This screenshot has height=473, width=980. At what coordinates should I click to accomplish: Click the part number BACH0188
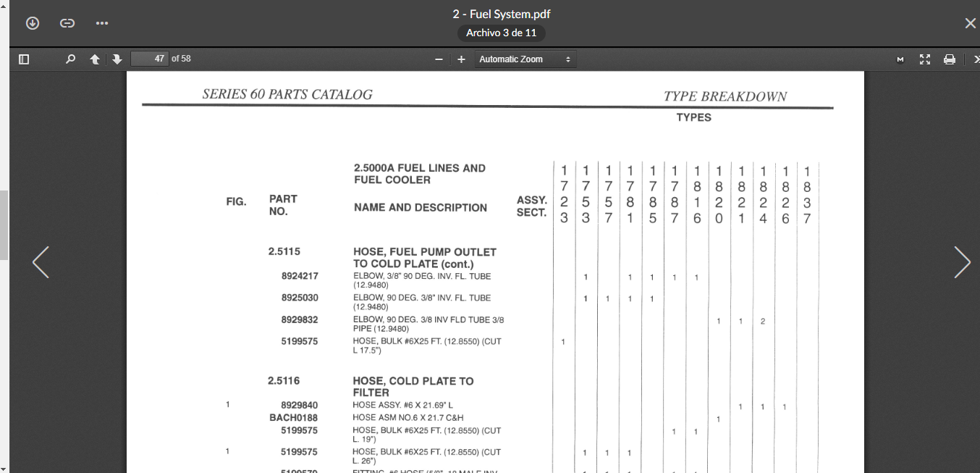(293, 418)
